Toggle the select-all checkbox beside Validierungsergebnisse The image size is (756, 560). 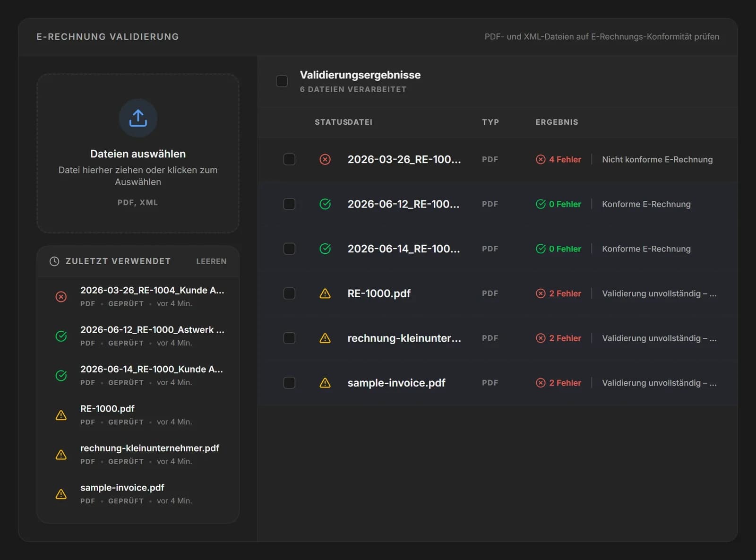[282, 81]
